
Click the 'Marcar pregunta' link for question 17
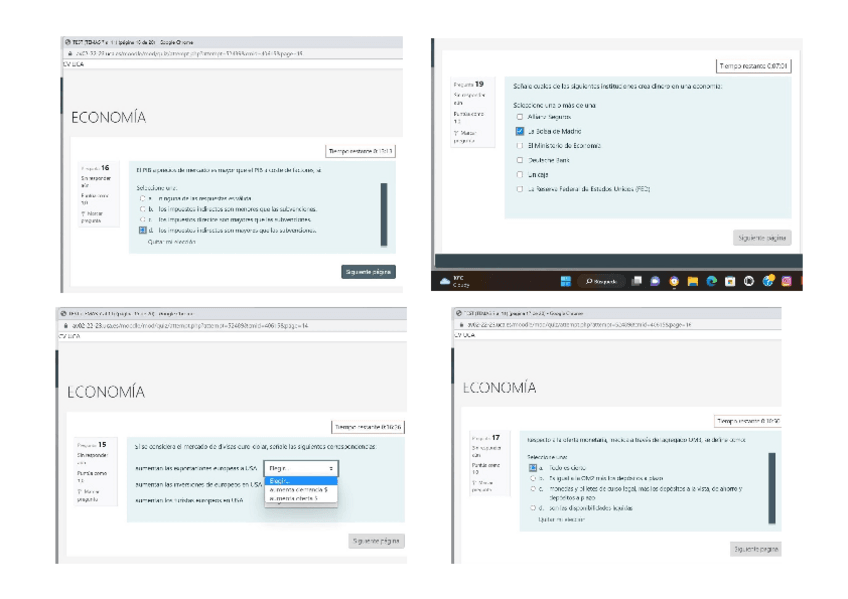tap(482, 486)
